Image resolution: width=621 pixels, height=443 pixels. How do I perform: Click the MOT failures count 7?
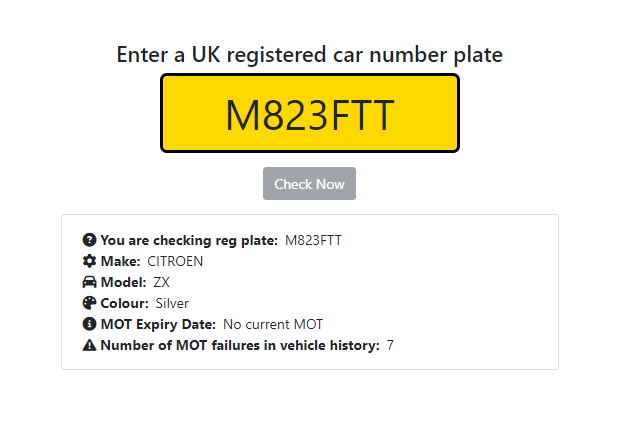click(390, 345)
